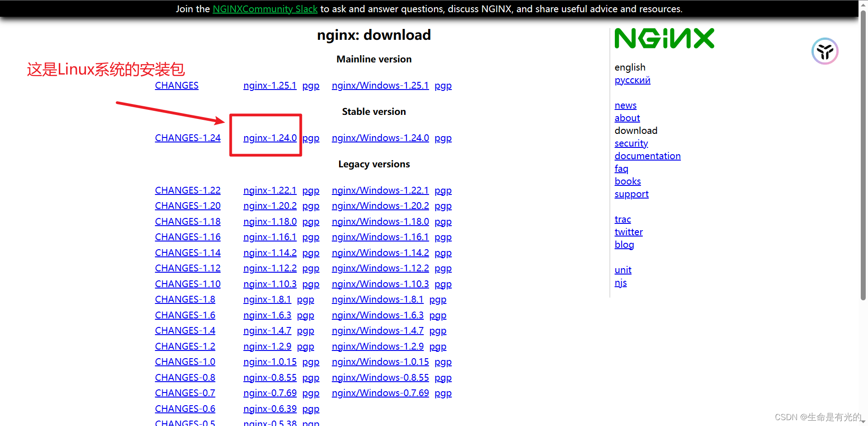Download nginx-1.6.3 package
The height and width of the screenshot is (426, 868).
pyautogui.click(x=267, y=315)
